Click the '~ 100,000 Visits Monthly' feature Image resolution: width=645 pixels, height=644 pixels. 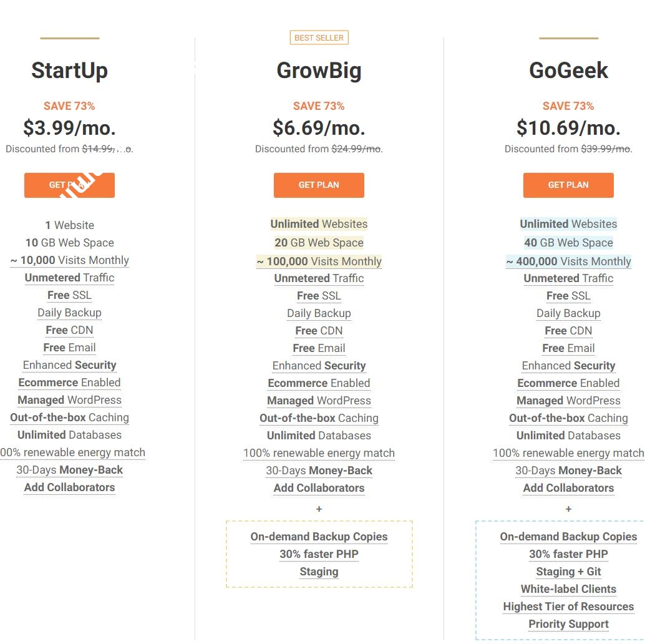click(319, 261)
